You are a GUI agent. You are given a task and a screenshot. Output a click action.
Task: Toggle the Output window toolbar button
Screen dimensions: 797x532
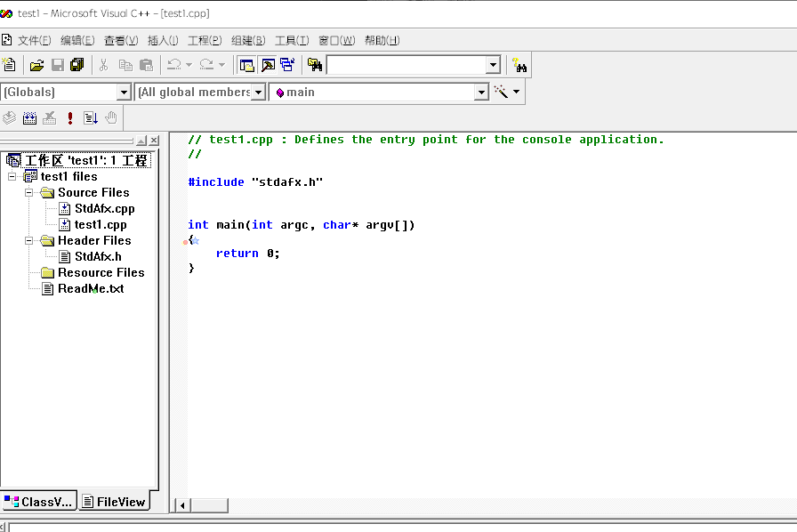click(268, 65)
